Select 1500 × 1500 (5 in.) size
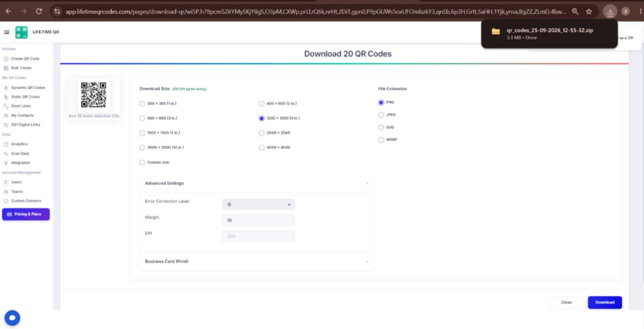 coord(142,133)
